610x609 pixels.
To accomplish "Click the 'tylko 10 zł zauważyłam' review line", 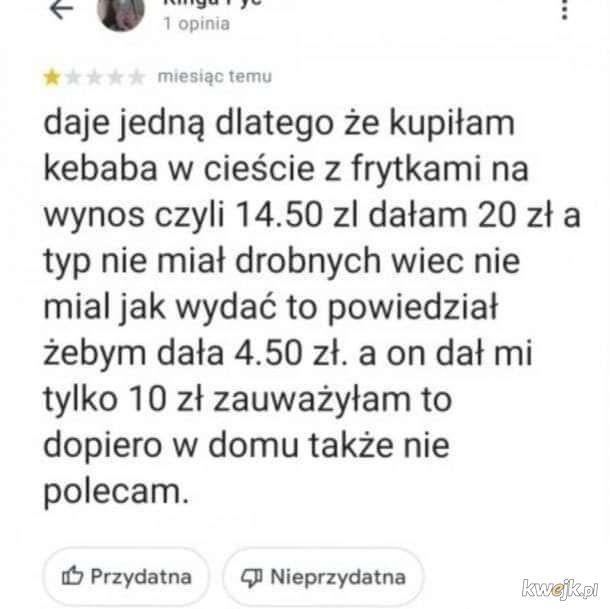I will point(247,400).
